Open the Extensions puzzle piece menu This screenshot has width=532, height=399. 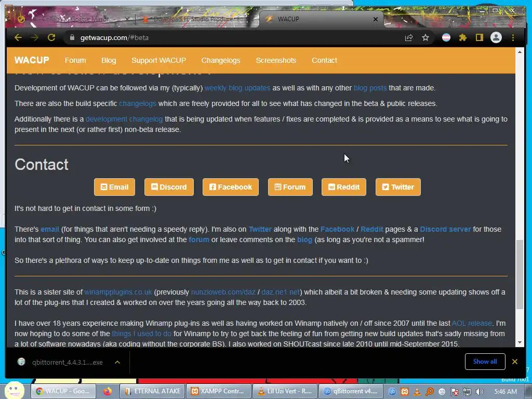(463, 37)
